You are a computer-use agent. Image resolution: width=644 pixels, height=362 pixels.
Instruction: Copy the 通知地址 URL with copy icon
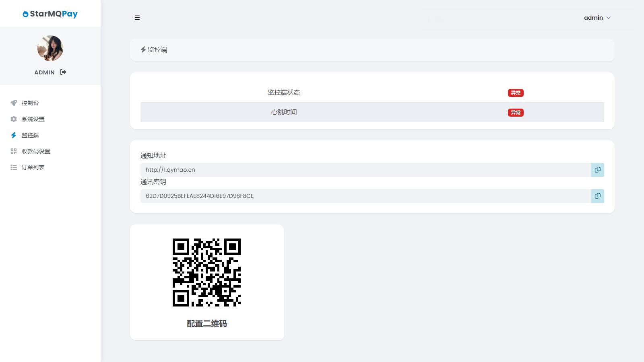pyautogui.click(x=598, y=170)
